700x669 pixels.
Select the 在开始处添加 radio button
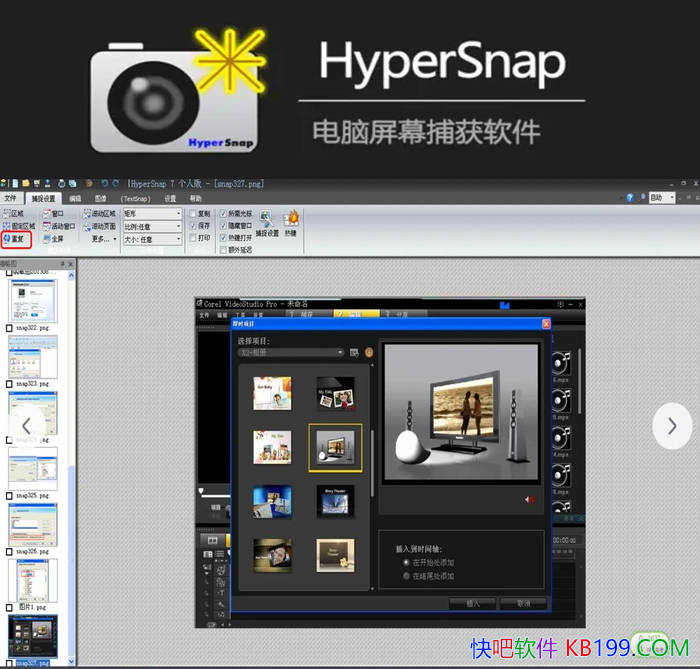coord(406,562)
